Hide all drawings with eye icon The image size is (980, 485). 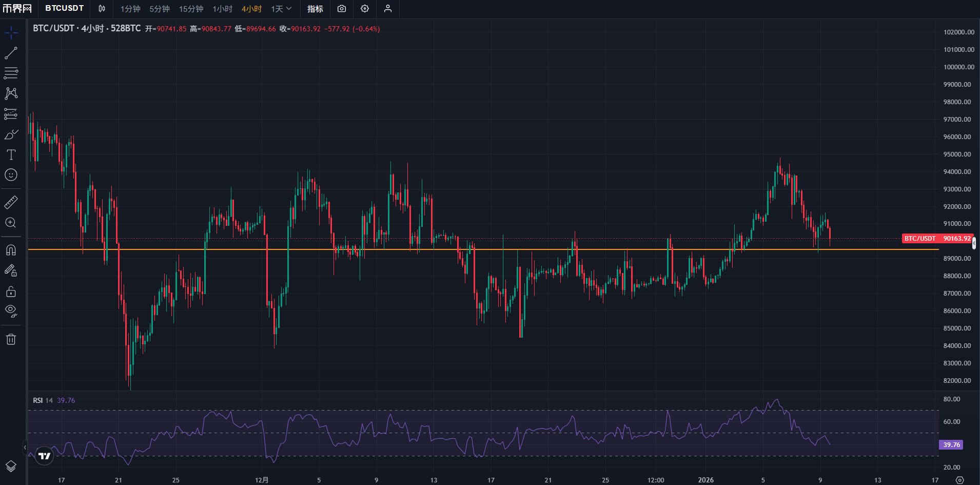coord(11,311)
